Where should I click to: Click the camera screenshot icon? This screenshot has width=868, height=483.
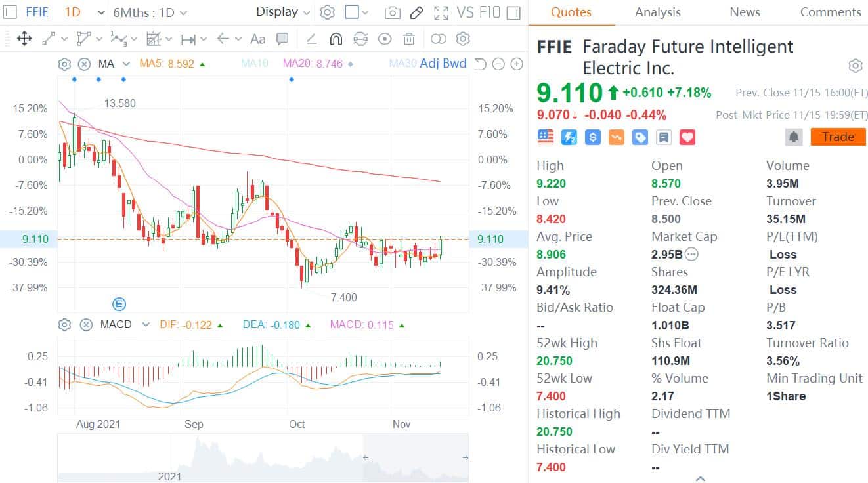click(x=392, y=12)
